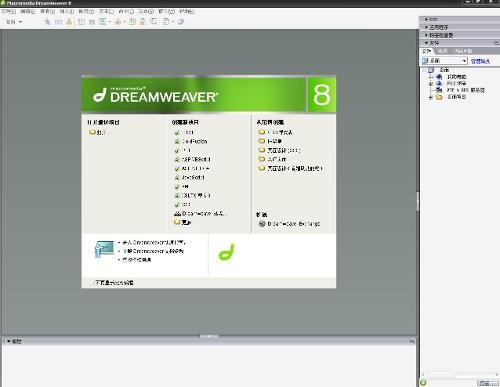Click the JavaScript icon under Create New
Viewport: 500px width, 387px height.
[x=177, y=178]
